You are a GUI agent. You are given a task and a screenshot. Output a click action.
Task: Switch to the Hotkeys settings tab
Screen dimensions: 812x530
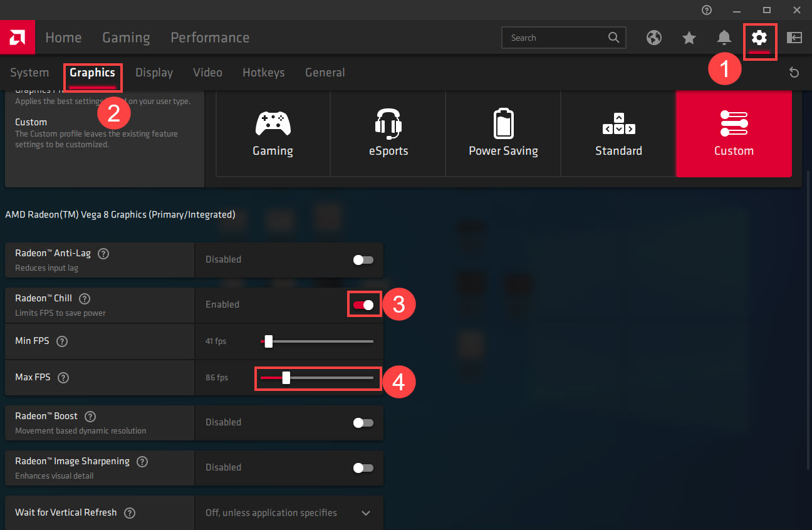(264, 73)
